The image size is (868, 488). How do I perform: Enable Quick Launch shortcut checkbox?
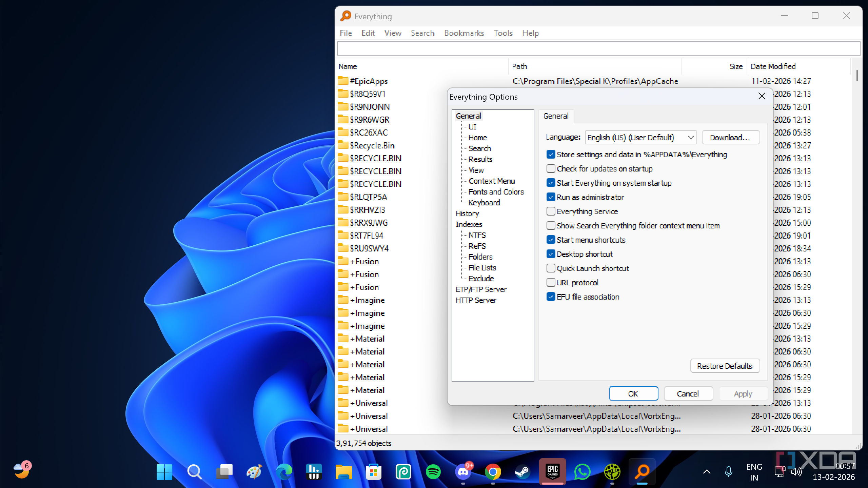(x=551, y=268)
